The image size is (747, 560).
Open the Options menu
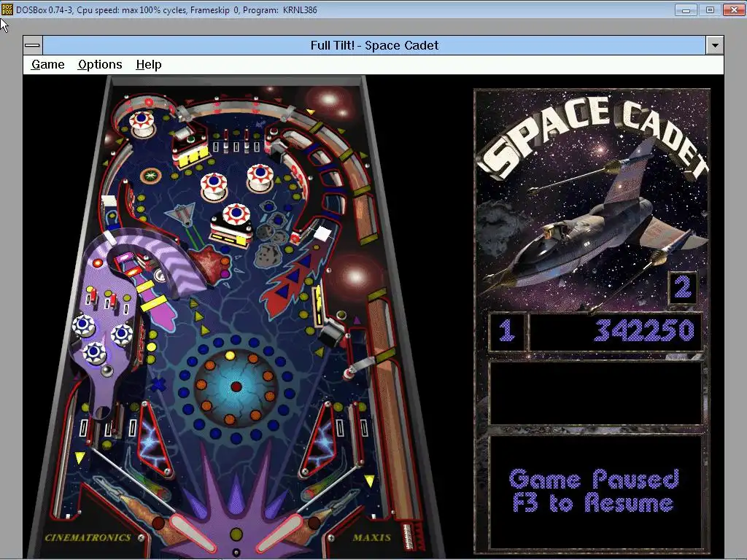click(100, 64)
